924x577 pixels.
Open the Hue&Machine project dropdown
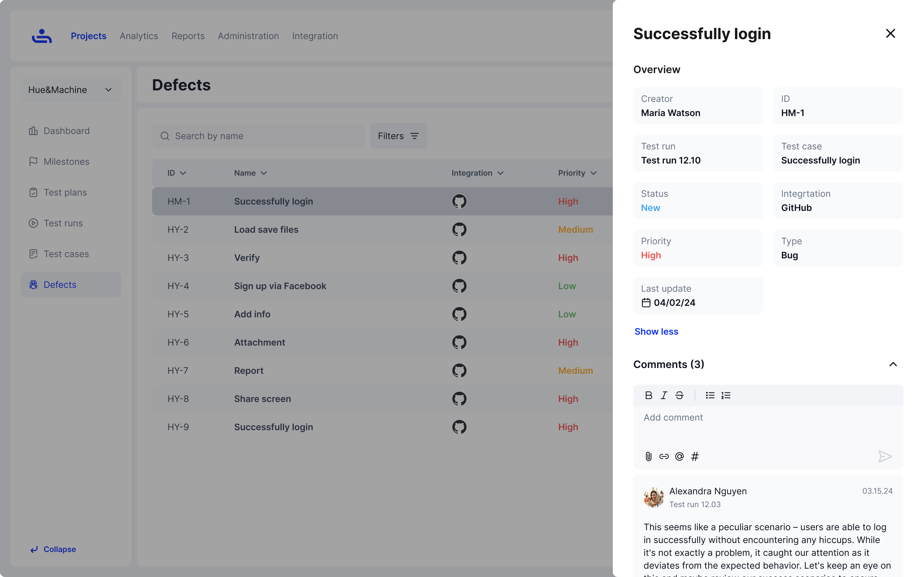[71, 90]
